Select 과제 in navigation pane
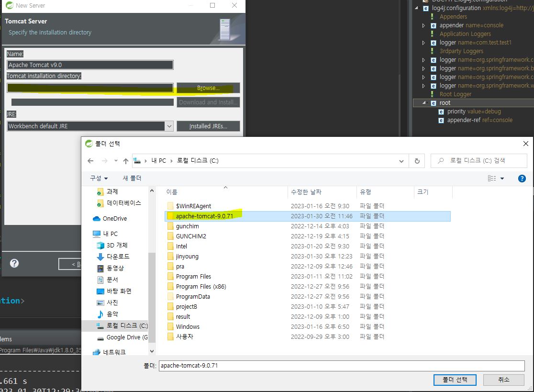Viewport: 534px width, 392px height. coord(112,192)
